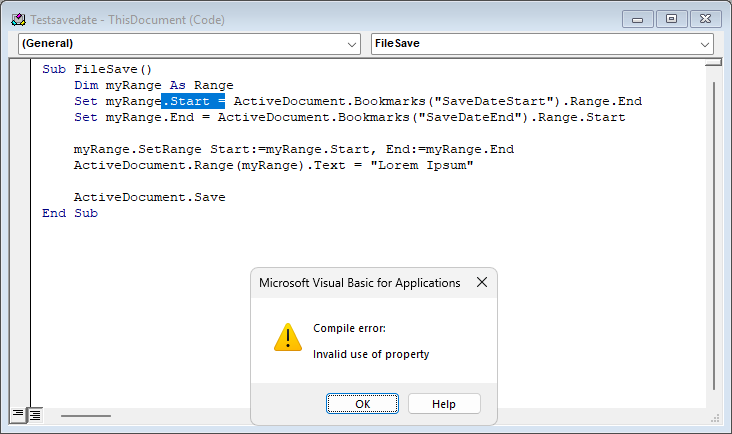Screen dimensions: 732x434
Task: Click the "Sub FileSave()" line
Action: [x=97, y=70]
